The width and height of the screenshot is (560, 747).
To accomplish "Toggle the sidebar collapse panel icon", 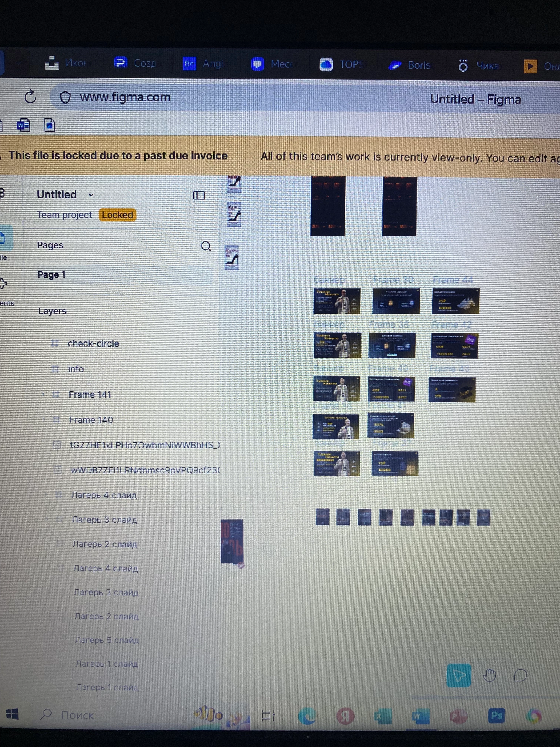I will (199, 195).
